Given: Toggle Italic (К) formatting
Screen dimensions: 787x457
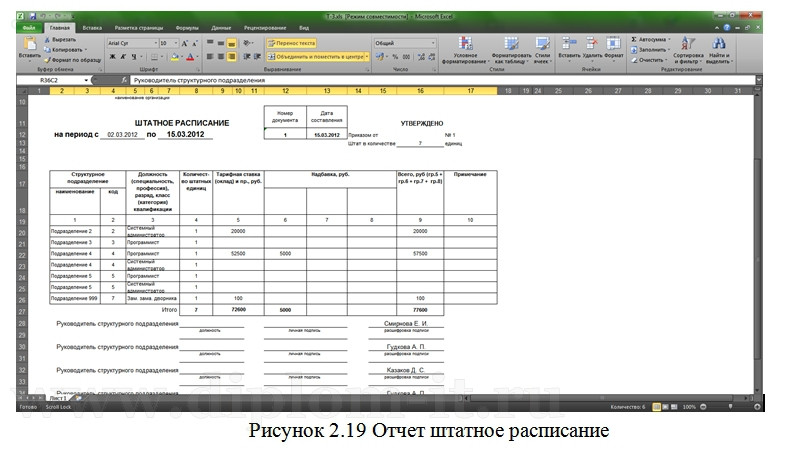Looking at the screenshot, I should [123, 57].
